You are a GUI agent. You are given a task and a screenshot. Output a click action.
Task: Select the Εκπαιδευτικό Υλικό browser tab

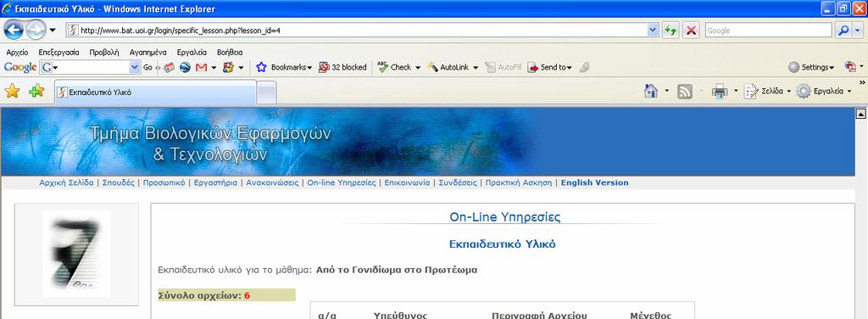[156, 92]
